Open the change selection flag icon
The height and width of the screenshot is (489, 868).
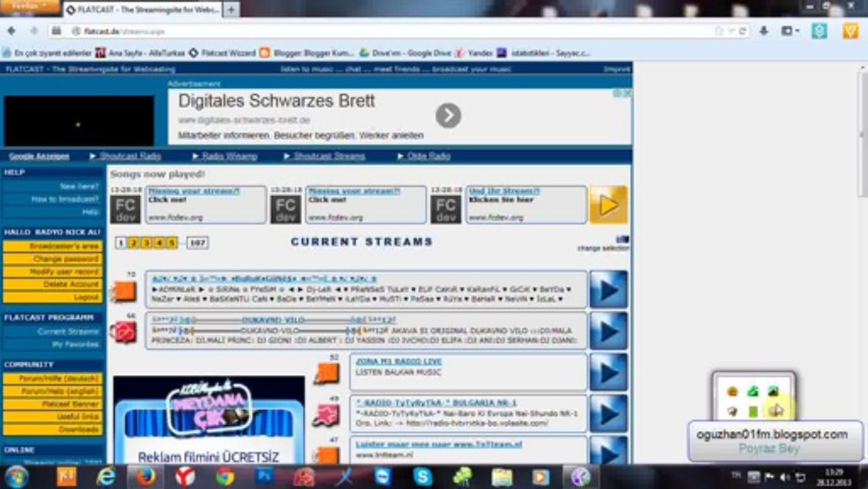click(x=622, y=239)
